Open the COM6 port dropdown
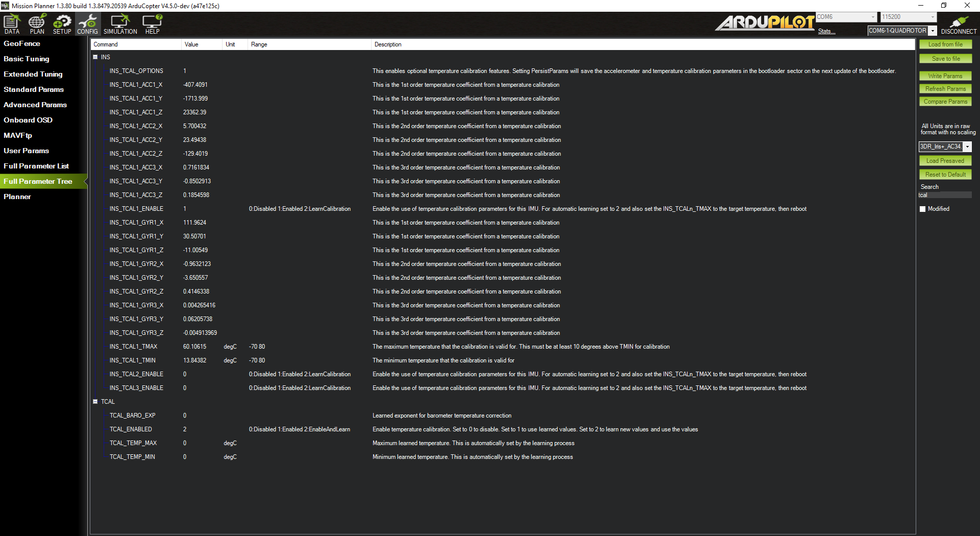 872,17
